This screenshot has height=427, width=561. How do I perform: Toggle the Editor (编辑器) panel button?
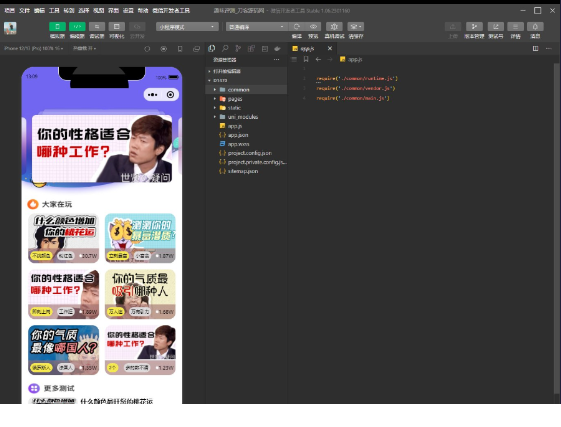77,26
